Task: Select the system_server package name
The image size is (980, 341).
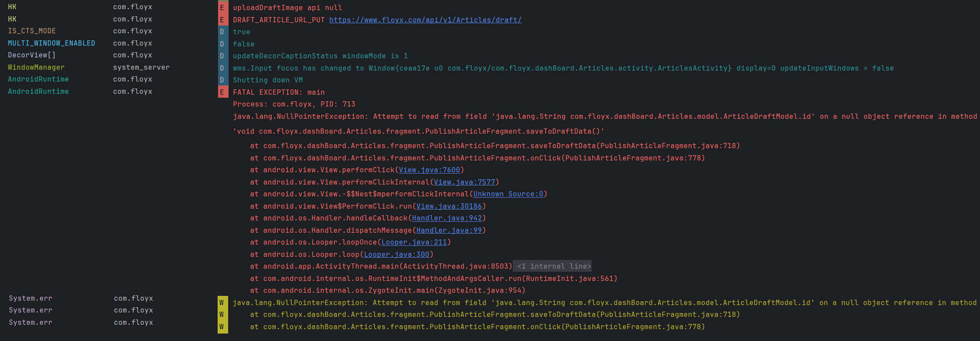Action: (x=141, y=67)
